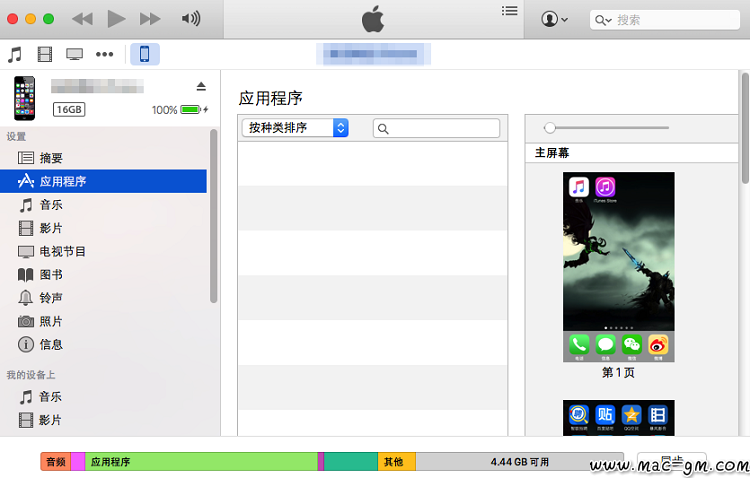Click the 搜索 search field

664,20
